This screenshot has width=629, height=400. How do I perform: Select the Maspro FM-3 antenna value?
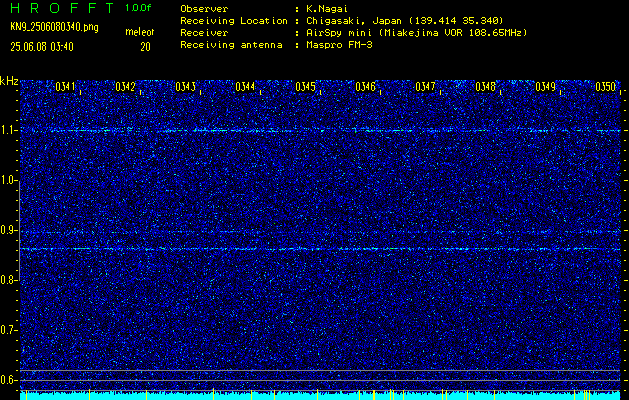coord(338,45)
